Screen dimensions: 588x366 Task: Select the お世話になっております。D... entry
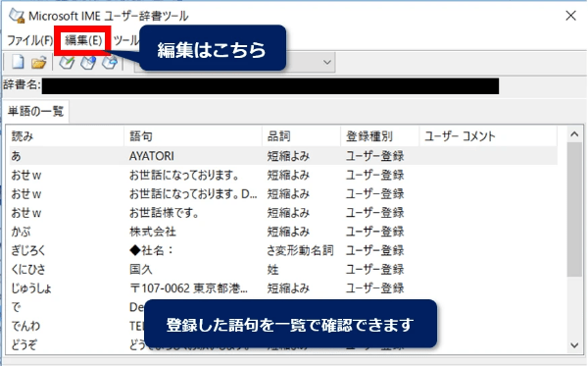[x=193, y=193]
